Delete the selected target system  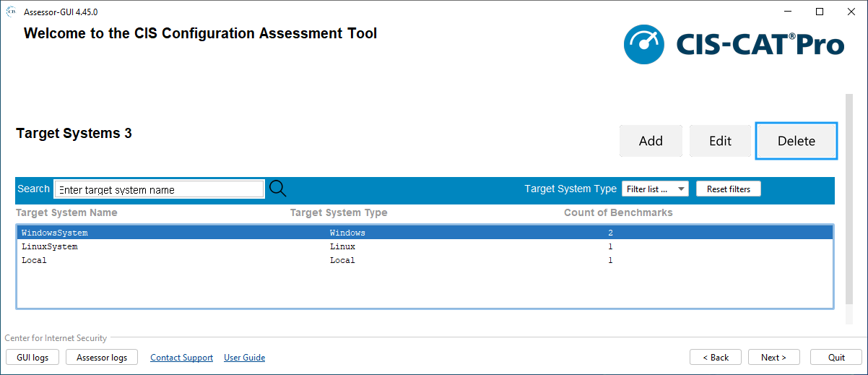click(x=796, y=141)
